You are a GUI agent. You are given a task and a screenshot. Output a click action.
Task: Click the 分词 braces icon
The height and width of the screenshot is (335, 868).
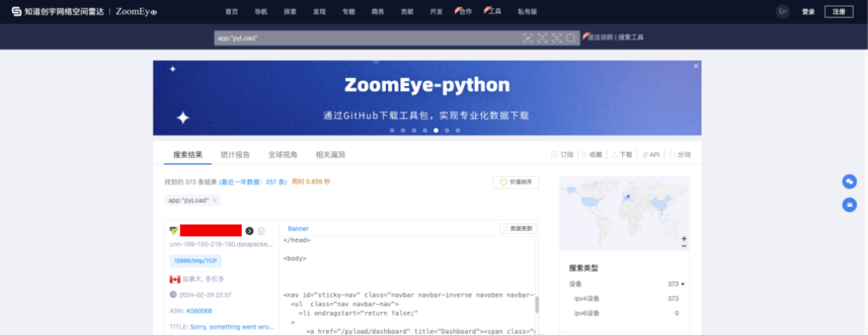(x=672, y=154)
